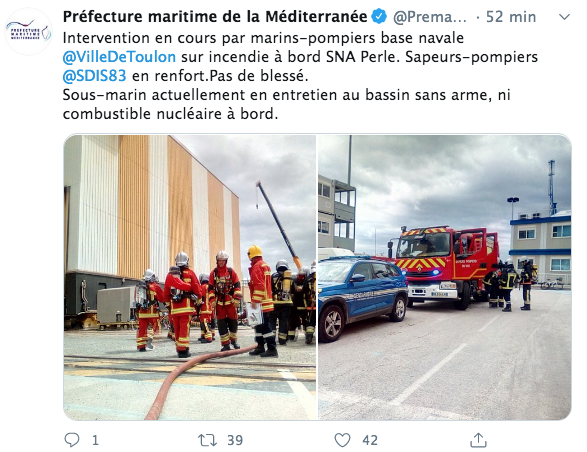Click the retweet count 39

coord(235,440)
